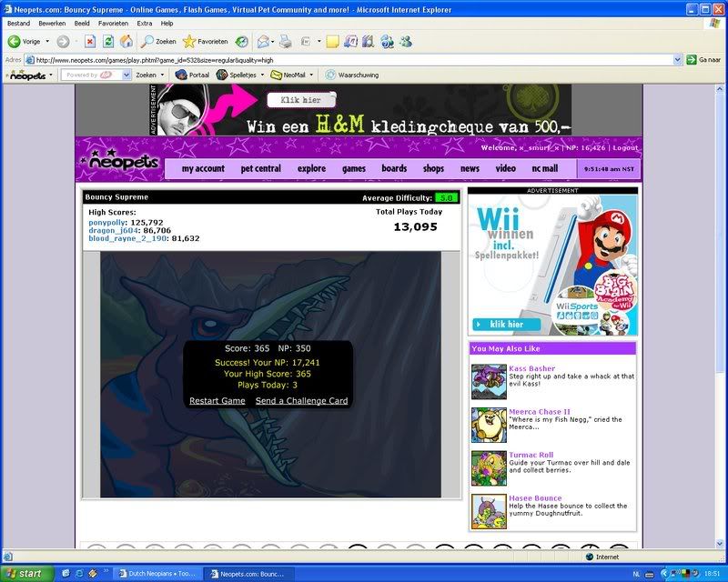The height and width of the screenshot is (582, 728).
Task: Click the Kass Basher thumbnail
Action: 489,382
